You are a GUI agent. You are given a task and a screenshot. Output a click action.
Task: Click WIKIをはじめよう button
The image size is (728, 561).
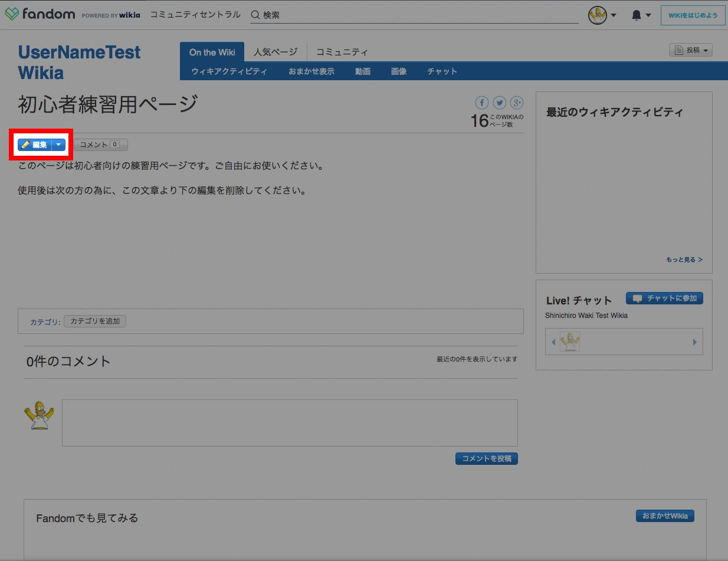pos(693,15)
